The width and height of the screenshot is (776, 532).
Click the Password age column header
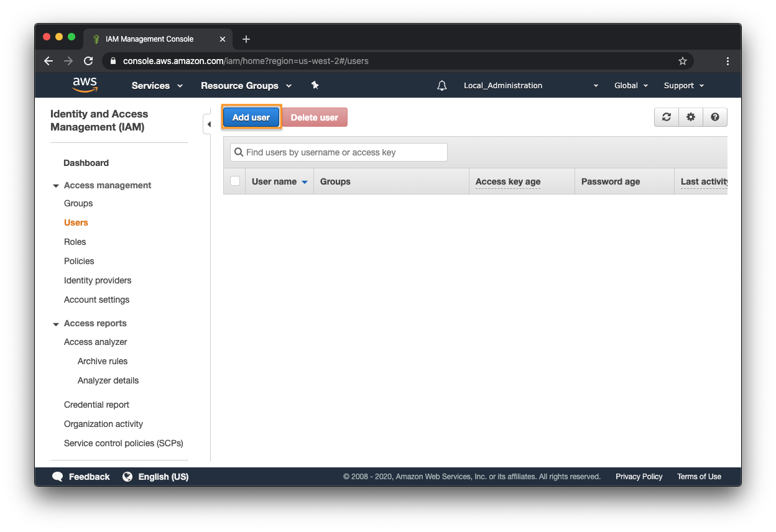624,181
